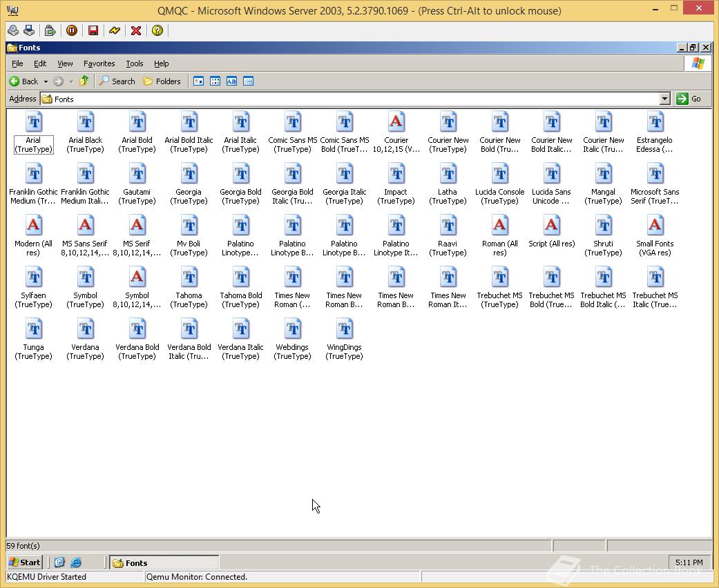Select the Roman (All res) font icon

[x=500, y=226]
